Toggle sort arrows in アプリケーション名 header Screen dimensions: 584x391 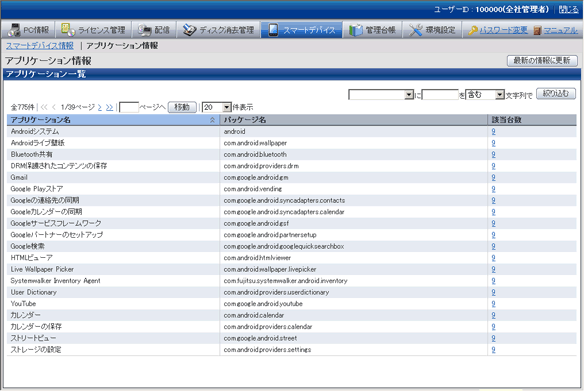(x=212, y=120)
